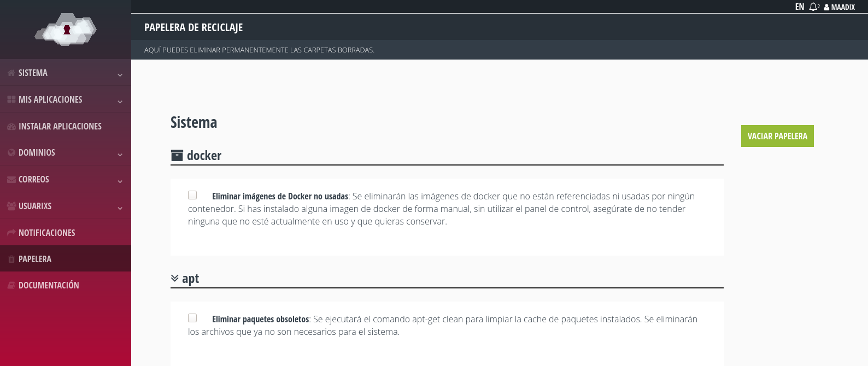Go to Notificaciones page

[x=66, y=233]
